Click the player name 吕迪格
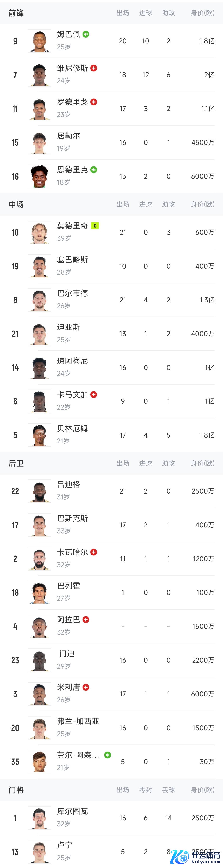Image resolution: width=223 pixels, height=868 pixels. tap(69, 484)
